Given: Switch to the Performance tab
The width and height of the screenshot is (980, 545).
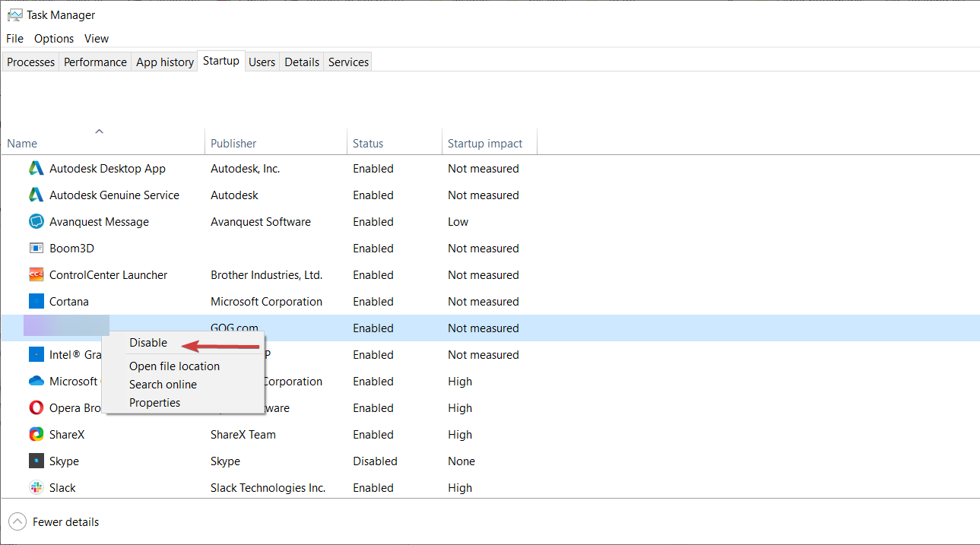Looking at the screenshot, I should coord(95,62).
